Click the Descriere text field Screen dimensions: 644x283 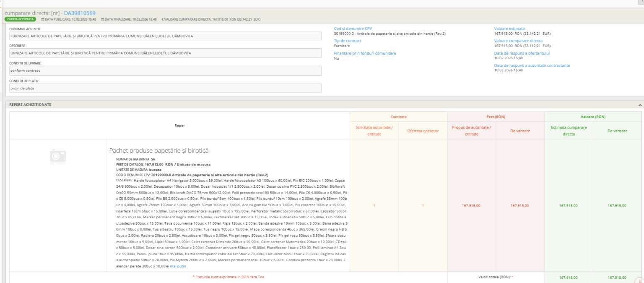pos(165,53)
